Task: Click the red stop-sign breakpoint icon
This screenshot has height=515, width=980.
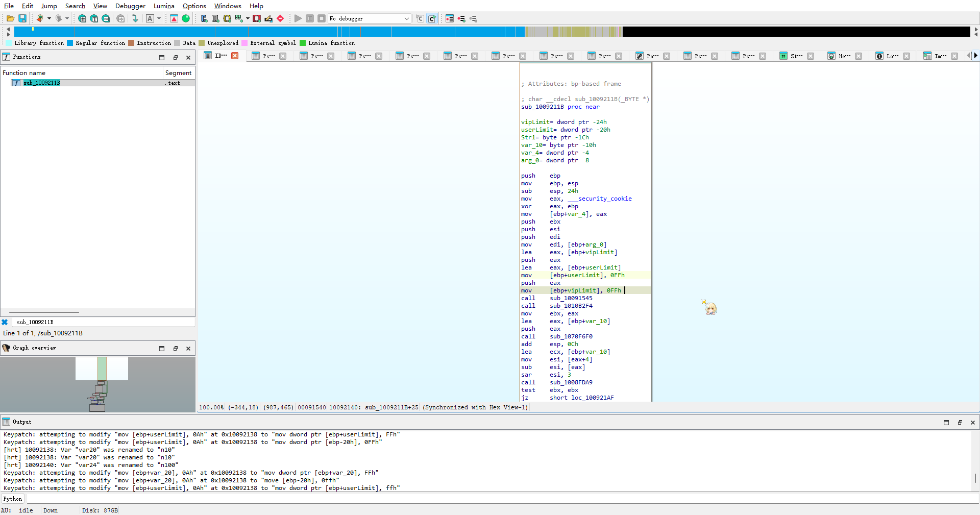Action: click(x=280, y=18)
